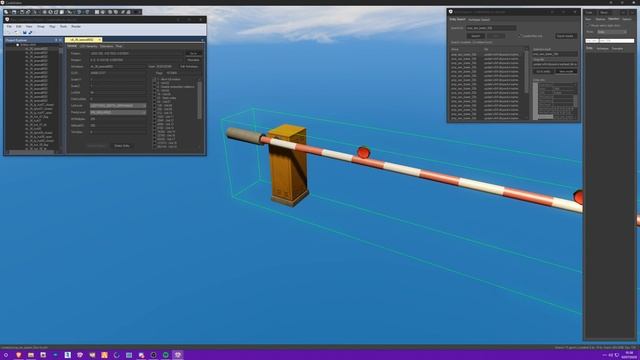Click the Edit Archetype button
Screen dimensions: 640x360
click(189, 67)
